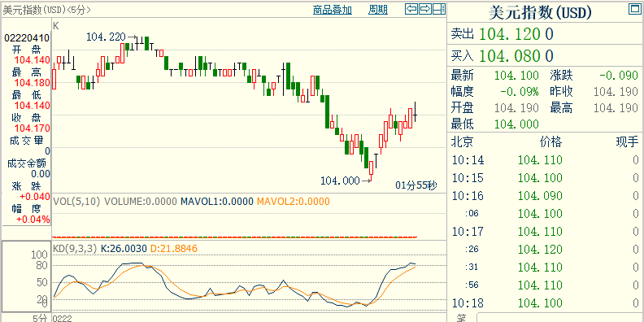
Task: Open the 商品叠加 overlay link
Action: pyautogui.click(x=333, y=10)
